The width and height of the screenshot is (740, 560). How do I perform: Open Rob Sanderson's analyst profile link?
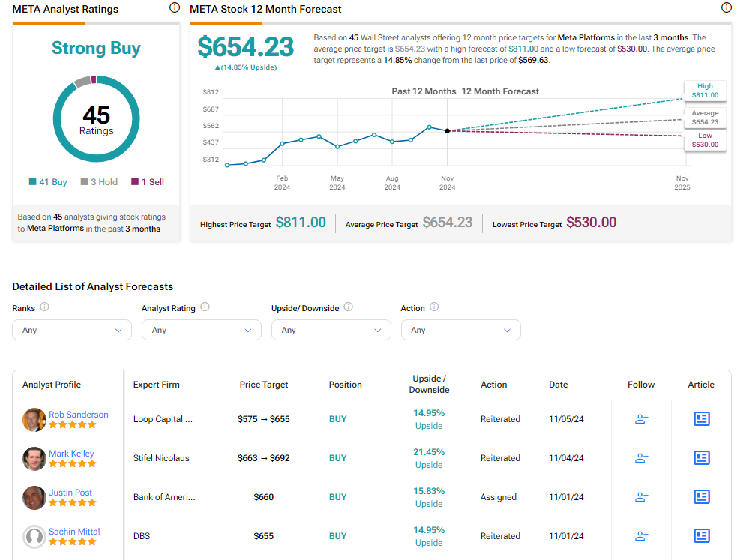tap(79, 415)
